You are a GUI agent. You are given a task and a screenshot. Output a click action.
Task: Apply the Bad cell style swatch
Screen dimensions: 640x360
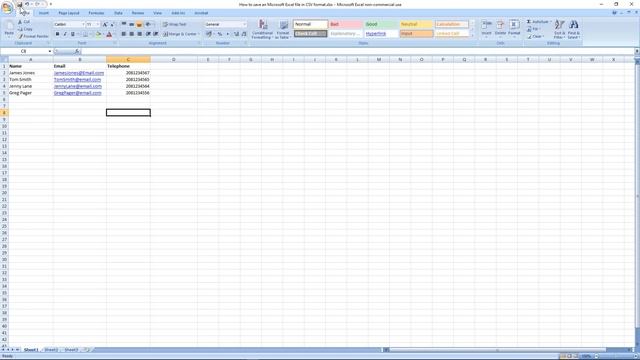(345, 24)
